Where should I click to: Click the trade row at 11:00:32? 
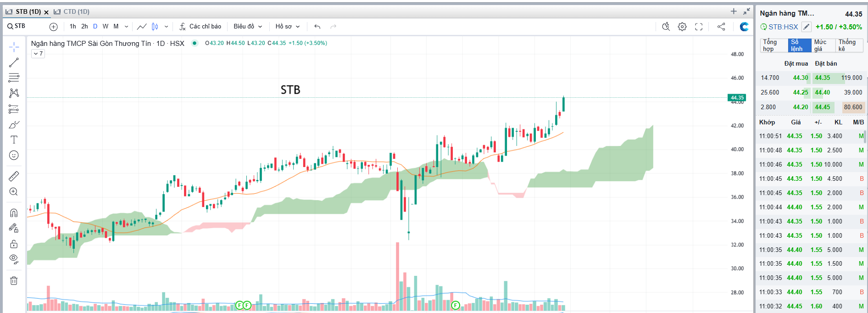[x=812, y=306]
